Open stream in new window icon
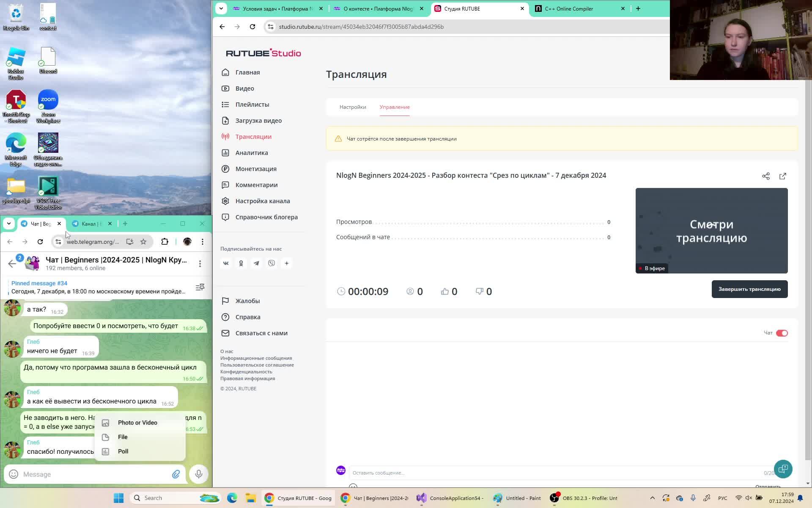 pos(782,176)
